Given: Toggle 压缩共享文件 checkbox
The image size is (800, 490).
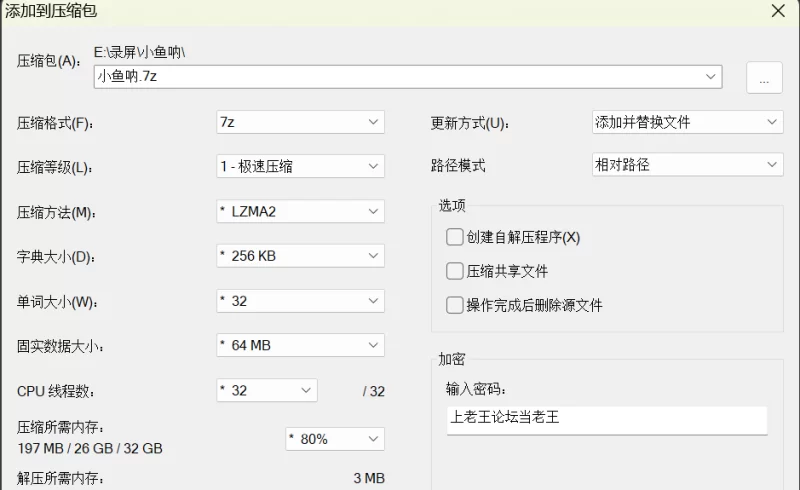Looking at the screenshot, I should pyautogui.click(x=455, y=271).
